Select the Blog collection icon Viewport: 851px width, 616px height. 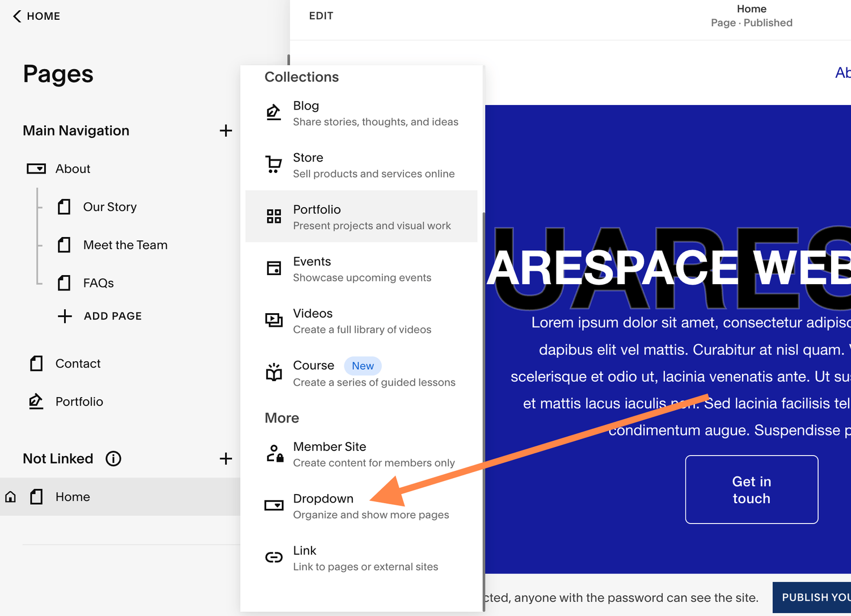(274, 112)
